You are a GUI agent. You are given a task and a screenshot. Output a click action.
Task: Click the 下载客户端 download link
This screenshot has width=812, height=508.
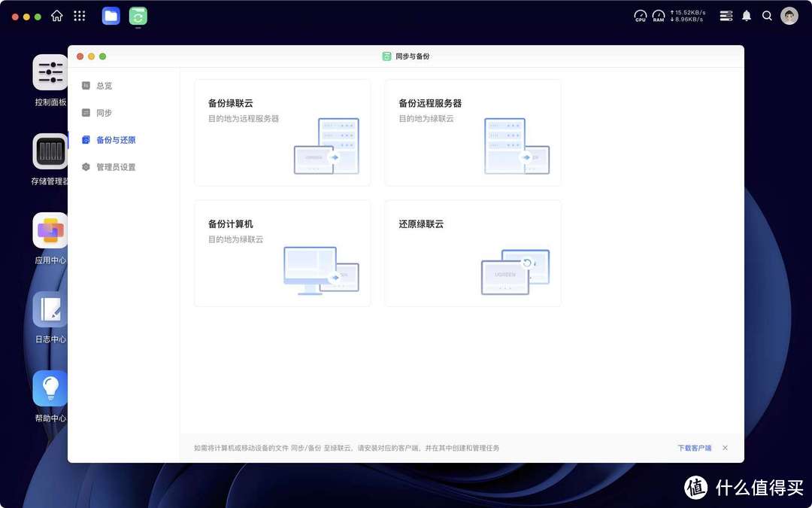point(693,448)
